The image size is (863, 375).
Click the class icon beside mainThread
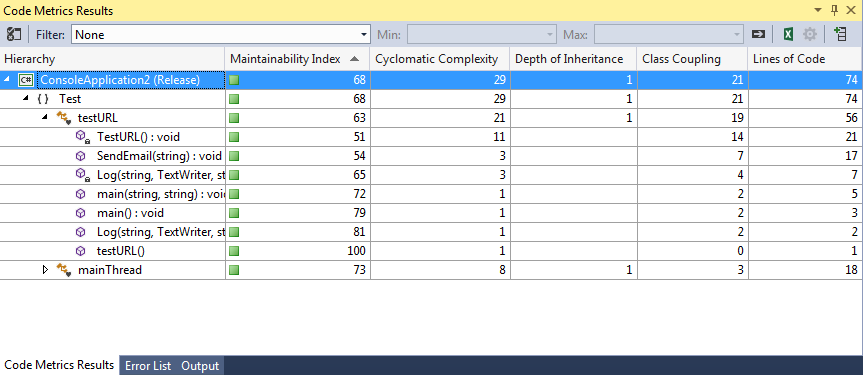click(64, 270)
